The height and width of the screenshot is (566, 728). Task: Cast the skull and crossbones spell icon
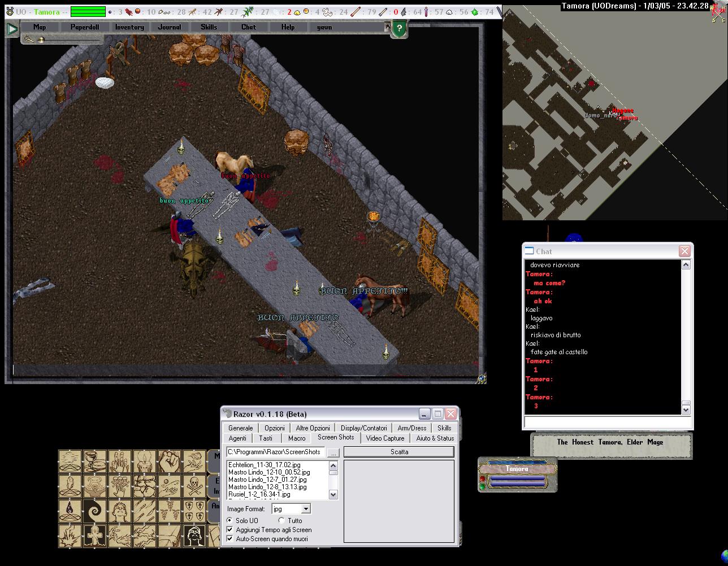click(194, 486)
